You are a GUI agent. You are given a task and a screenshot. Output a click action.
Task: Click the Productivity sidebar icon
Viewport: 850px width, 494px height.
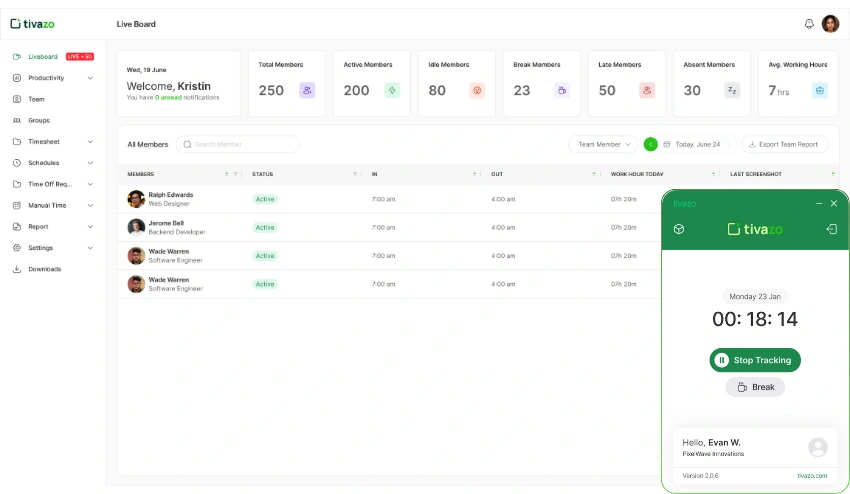pos(17,78)
